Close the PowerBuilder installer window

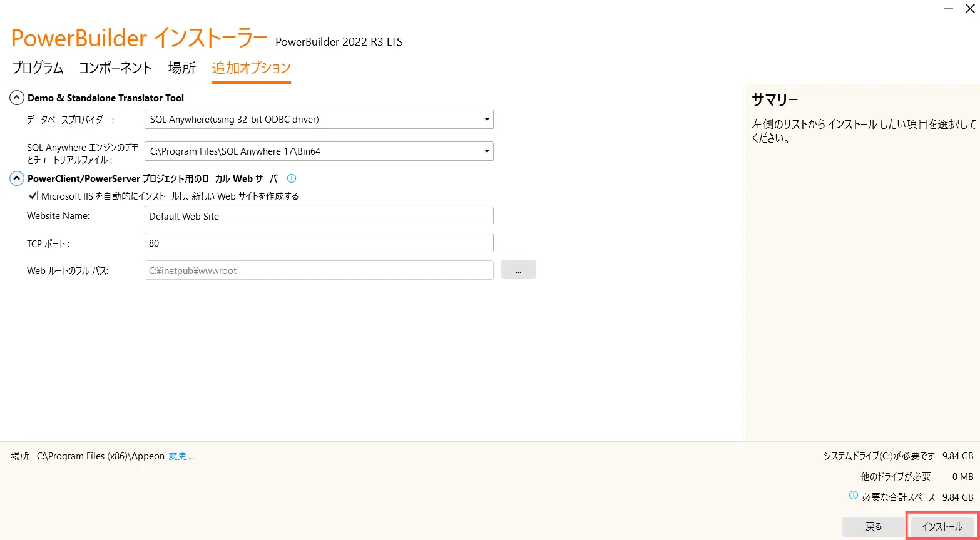(x=970, y=8)
